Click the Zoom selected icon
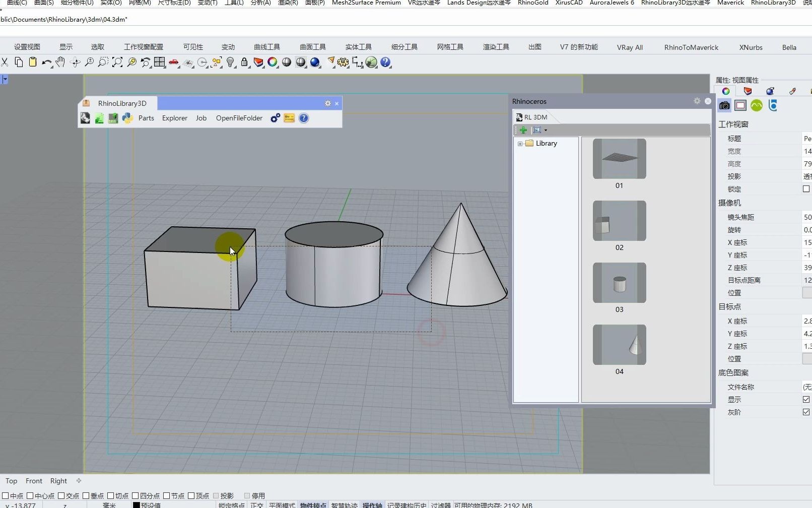Screen dimensions: 812x508 tap(131, 62)
